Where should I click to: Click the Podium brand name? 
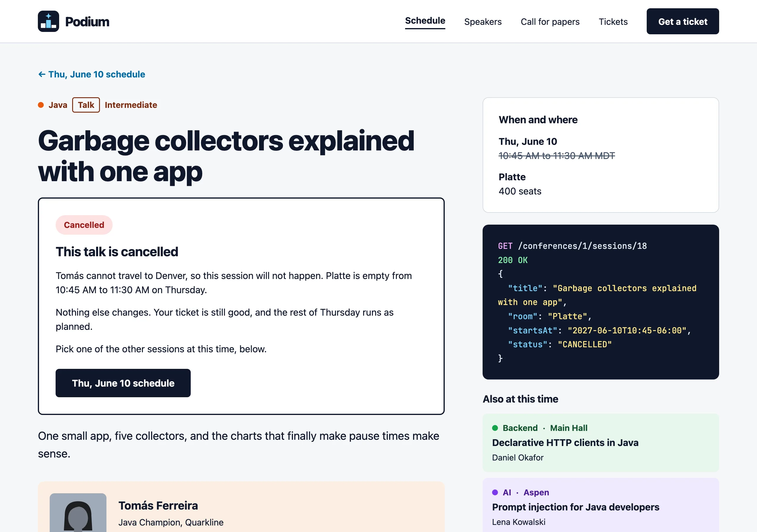pyautogui.click(x=87, y=22)
